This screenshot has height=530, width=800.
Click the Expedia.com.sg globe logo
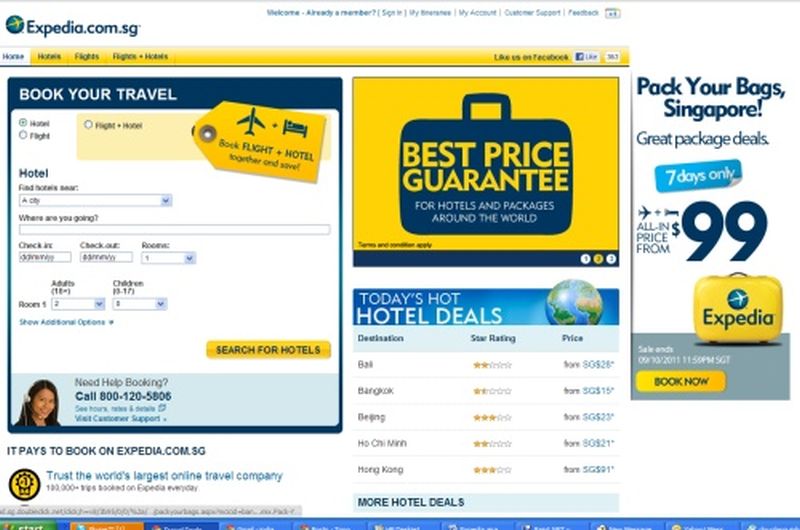tap(15, 24)
